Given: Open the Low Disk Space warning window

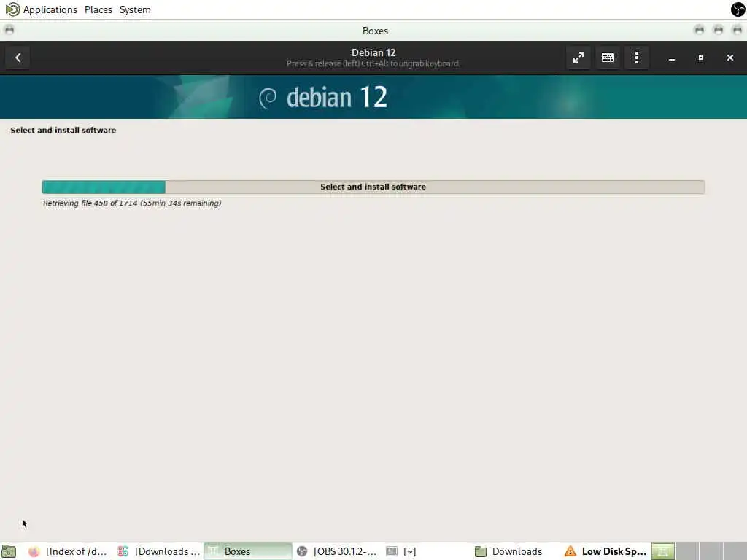Looking at the screenshot, I should pyautogui.click(x=605, y=551).
